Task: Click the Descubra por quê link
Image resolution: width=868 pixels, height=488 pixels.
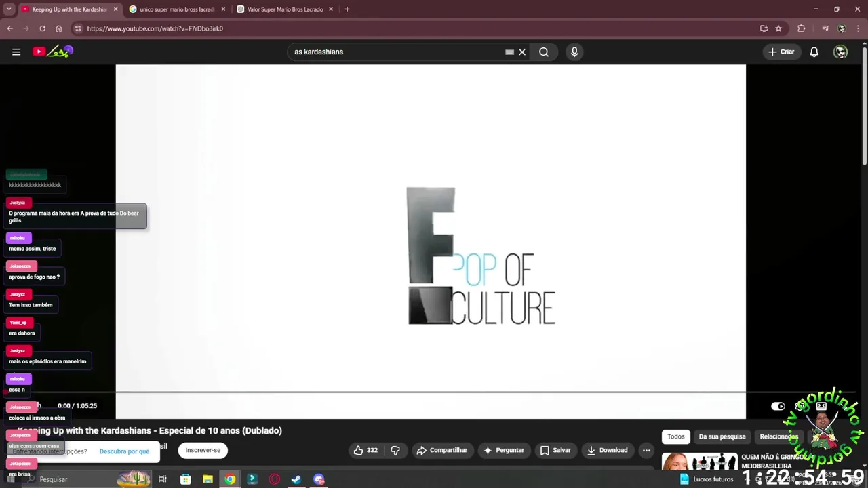Action: pos(124,451)
